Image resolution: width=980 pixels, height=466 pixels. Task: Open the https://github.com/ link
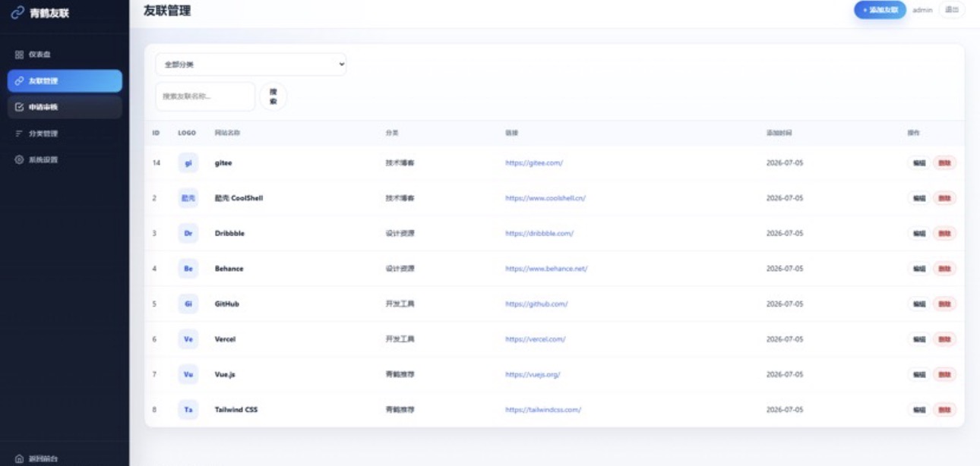(x=536, y=304)
